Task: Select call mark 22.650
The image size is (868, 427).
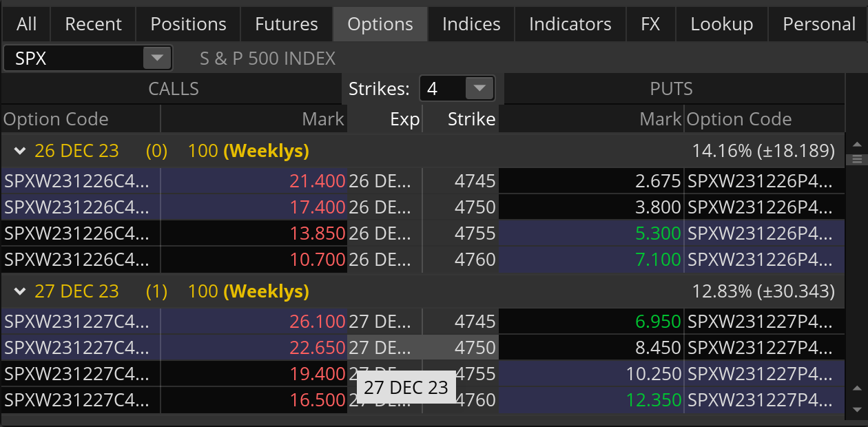Action: coord(318,348)
